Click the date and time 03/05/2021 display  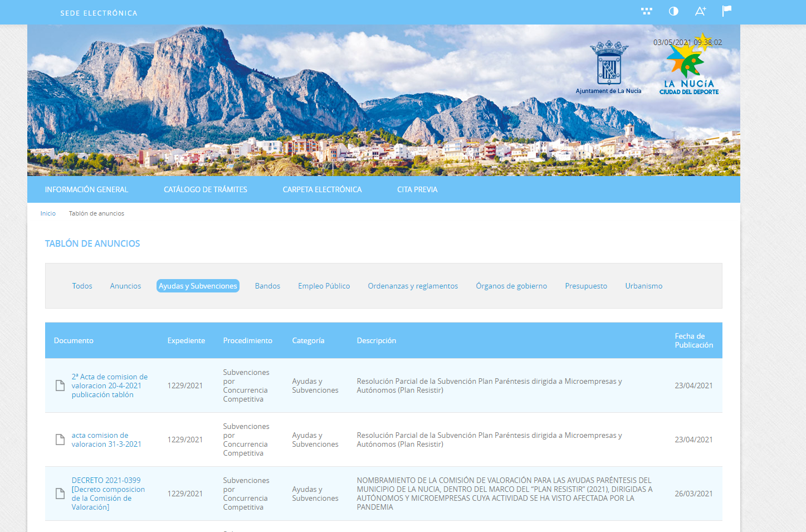point(687,42)
